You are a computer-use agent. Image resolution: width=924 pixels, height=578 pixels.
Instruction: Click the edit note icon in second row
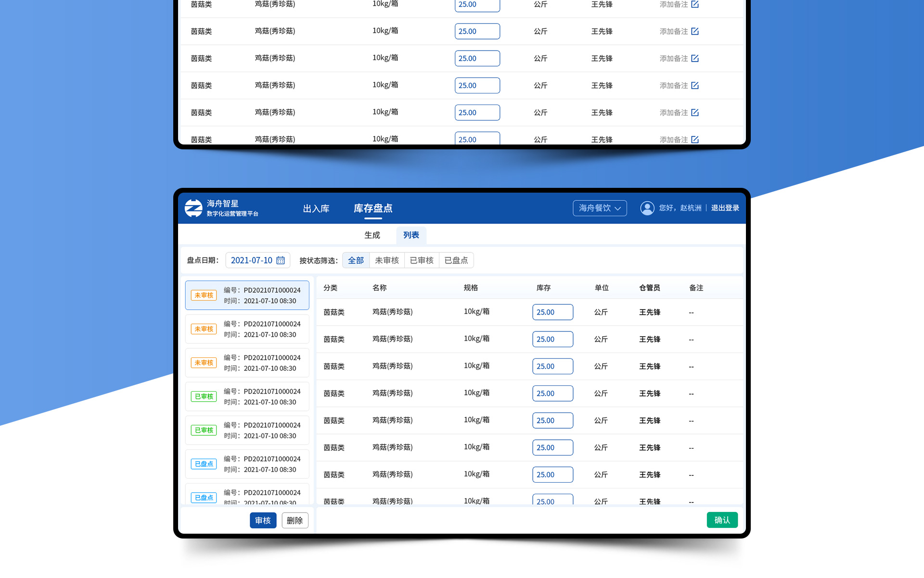694,31
